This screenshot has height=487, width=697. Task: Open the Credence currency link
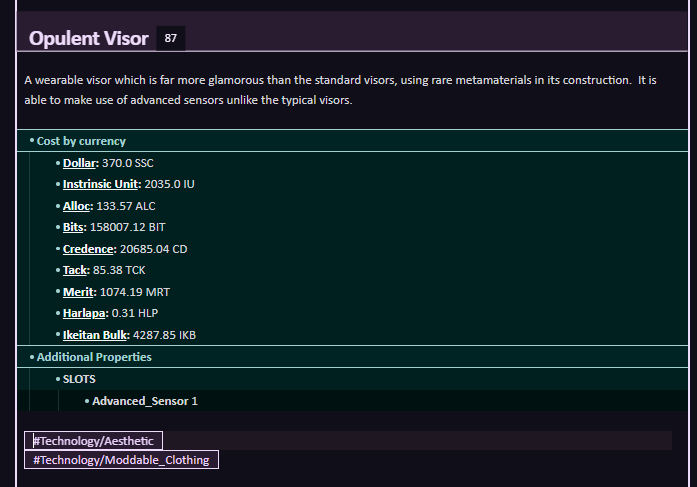[x=88, y=249]
